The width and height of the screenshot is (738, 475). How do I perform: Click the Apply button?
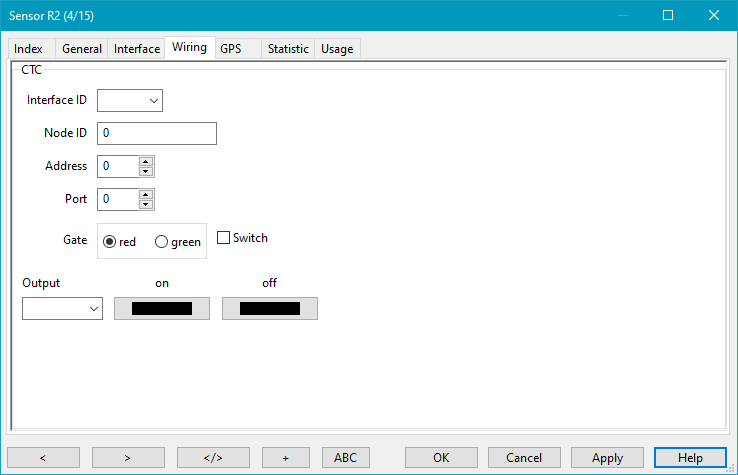pos(607,457)
